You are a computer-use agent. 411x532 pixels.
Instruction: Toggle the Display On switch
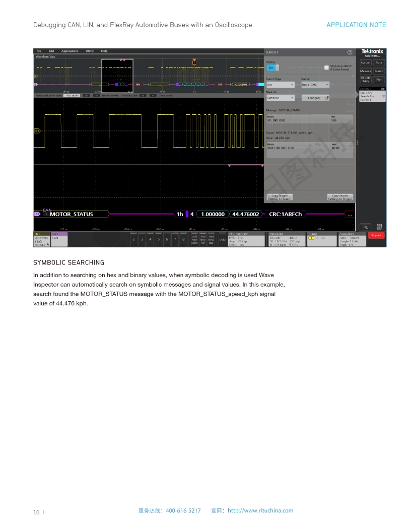[x=272, y=68]
